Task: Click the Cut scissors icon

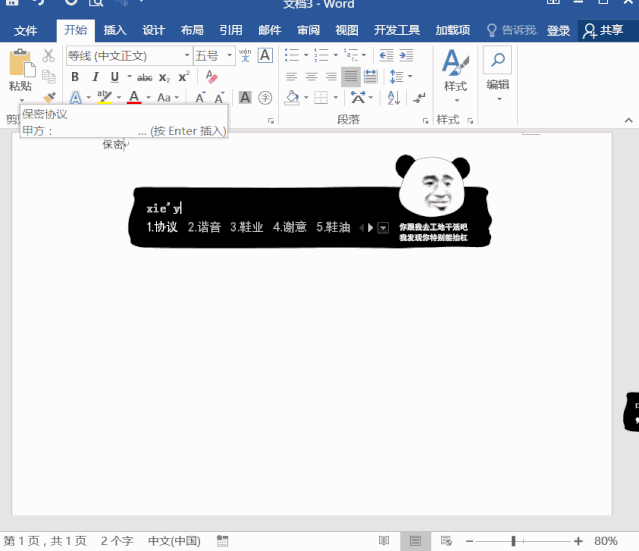Action: [x=48, y=55]
